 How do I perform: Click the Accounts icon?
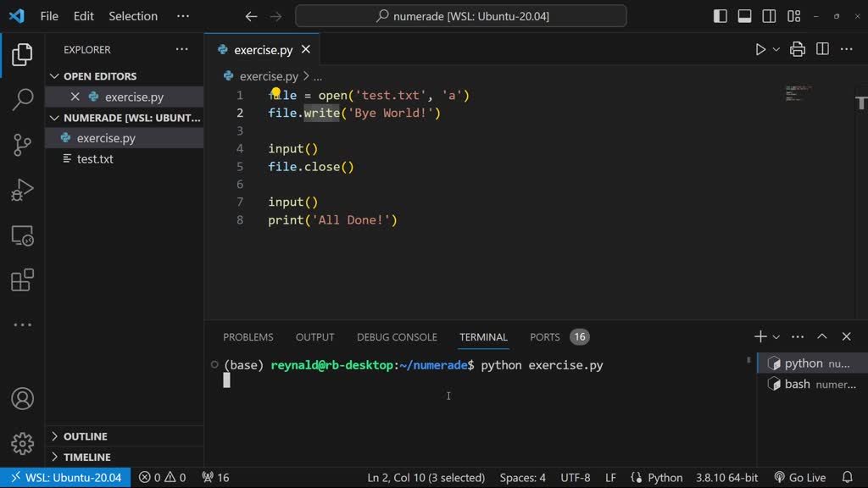23,398
